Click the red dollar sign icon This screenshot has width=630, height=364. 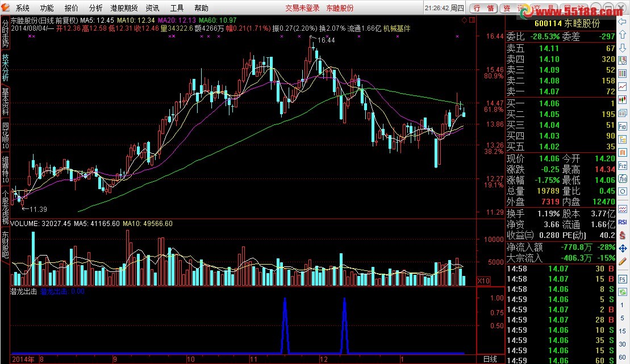[x=623, y=236]
